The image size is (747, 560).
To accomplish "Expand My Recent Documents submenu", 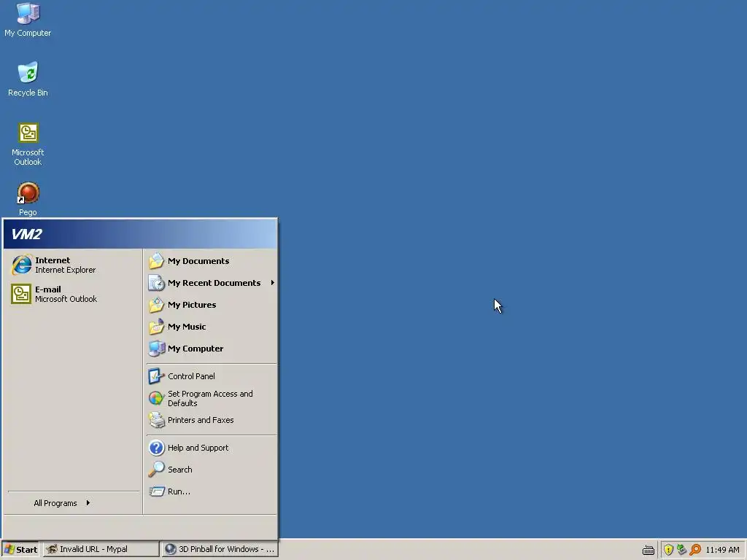I will coord(211,283).
